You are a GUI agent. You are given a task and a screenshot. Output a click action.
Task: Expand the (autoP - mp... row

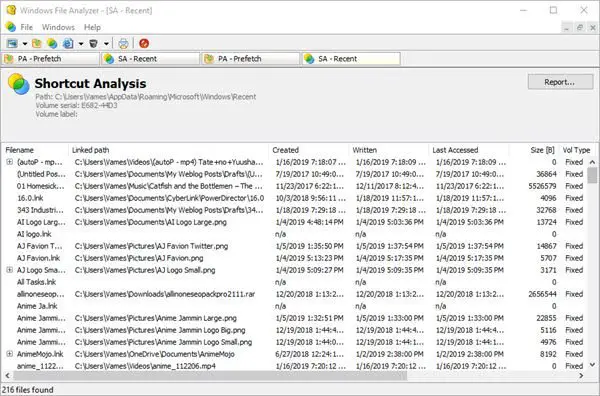10,162
